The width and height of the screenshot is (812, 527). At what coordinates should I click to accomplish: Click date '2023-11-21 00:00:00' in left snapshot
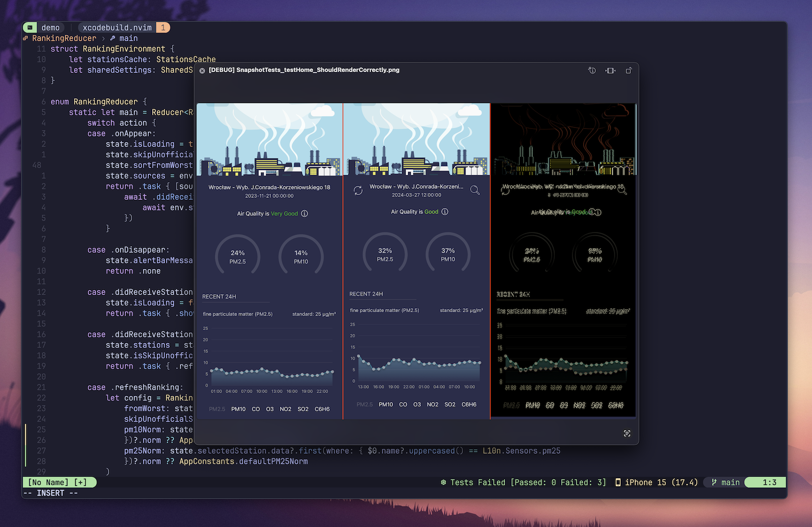[x=269, y=196]
